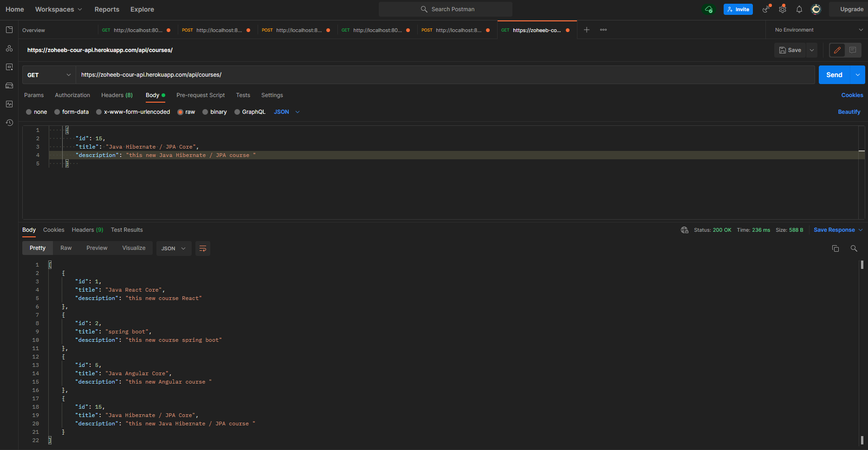This screenshot has width=868, height=450.
Task: Click the notifications bell icon
Action: pos(799,9)
